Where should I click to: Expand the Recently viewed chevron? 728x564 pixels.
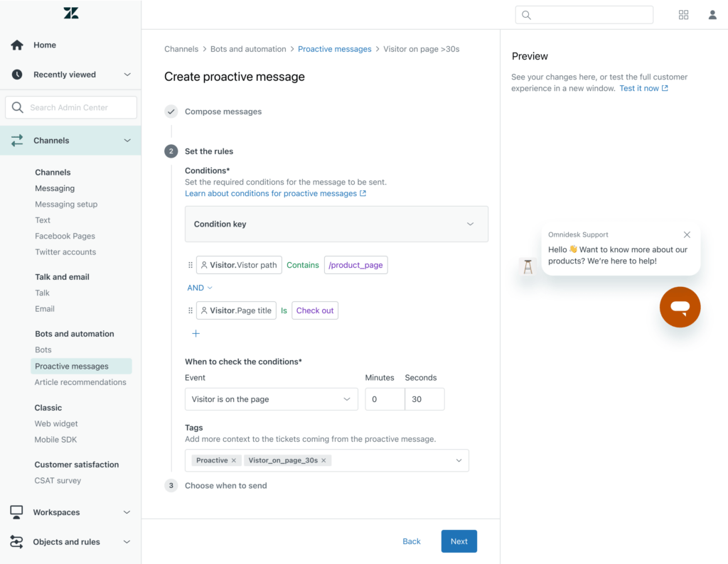coord(127,75)
